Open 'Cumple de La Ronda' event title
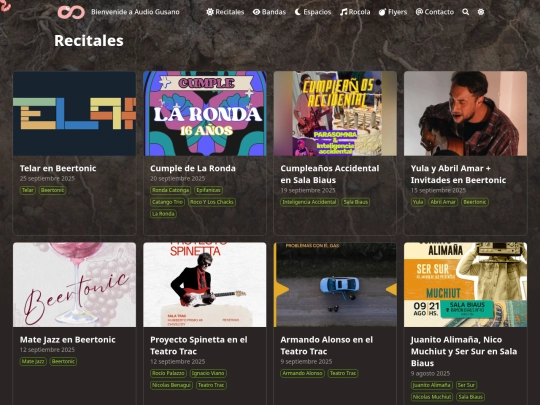Viewport: 540px width, 405px height. 193,168
